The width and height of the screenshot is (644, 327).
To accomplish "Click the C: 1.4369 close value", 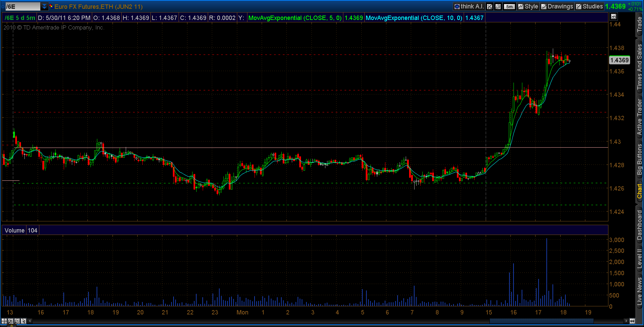I will (x=193, y=18).
